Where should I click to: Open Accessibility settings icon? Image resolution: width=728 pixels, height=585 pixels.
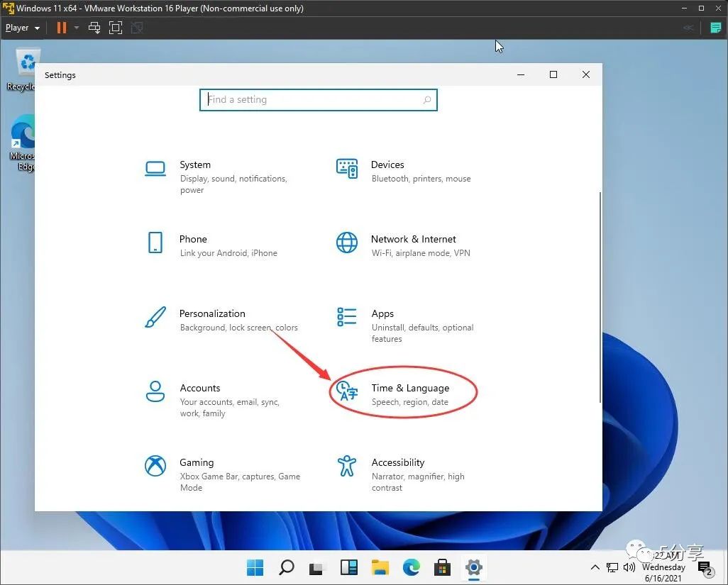click(x=347, y=466)
